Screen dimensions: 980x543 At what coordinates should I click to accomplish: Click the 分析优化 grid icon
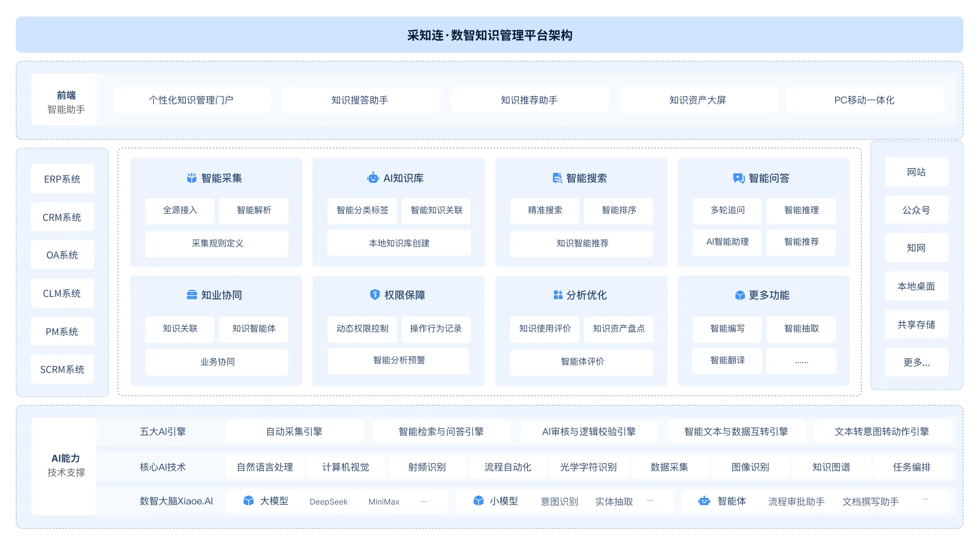(x=558, y=295)
